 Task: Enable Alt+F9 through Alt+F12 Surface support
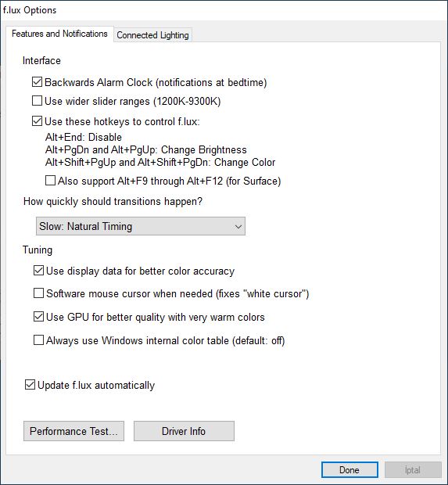pyautogui.click(x=50, y=181)
